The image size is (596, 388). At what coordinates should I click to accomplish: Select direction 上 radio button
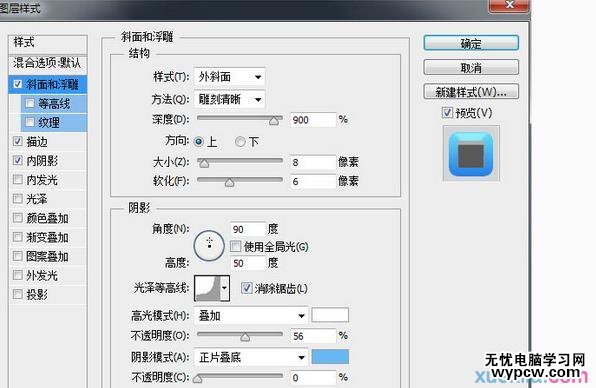[198, 142]
